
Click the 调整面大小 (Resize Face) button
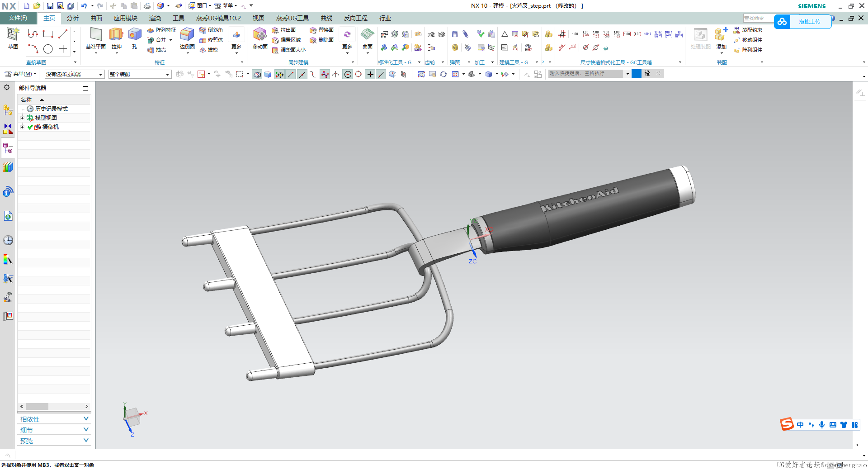pos(288,50)
